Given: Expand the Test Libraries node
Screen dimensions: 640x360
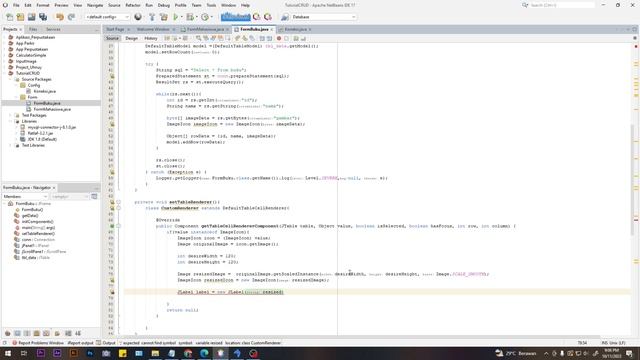Looking at the screenshot, I should [11, 145].
